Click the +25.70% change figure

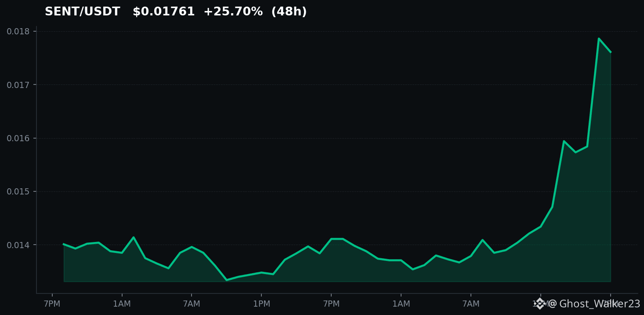[x=233, y=12]
